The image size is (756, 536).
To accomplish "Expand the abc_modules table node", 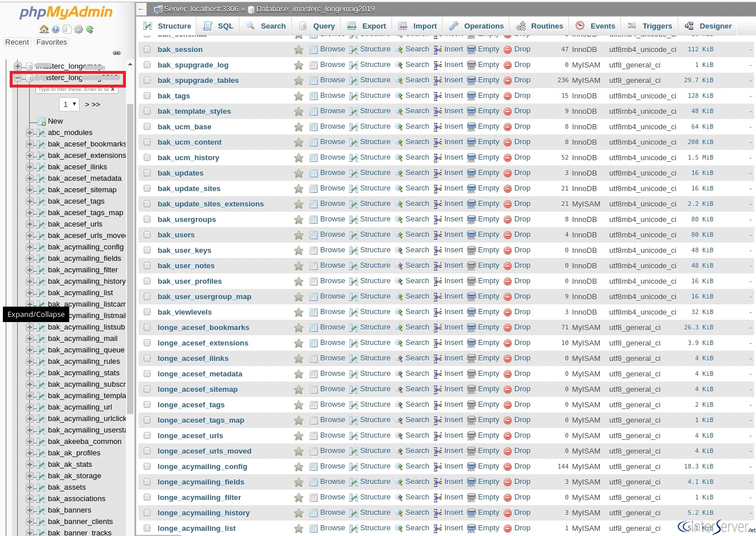I will pyautogui.click(x=29, y=133).
